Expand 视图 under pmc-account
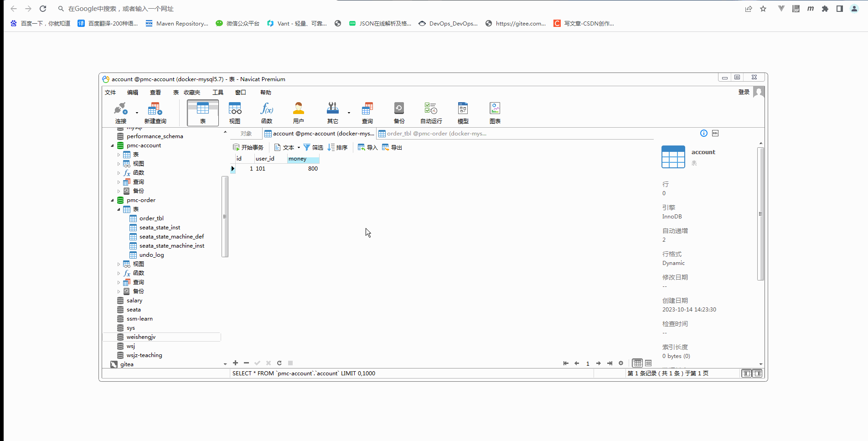This screenshot has width=868, height=441. (119, 163)
